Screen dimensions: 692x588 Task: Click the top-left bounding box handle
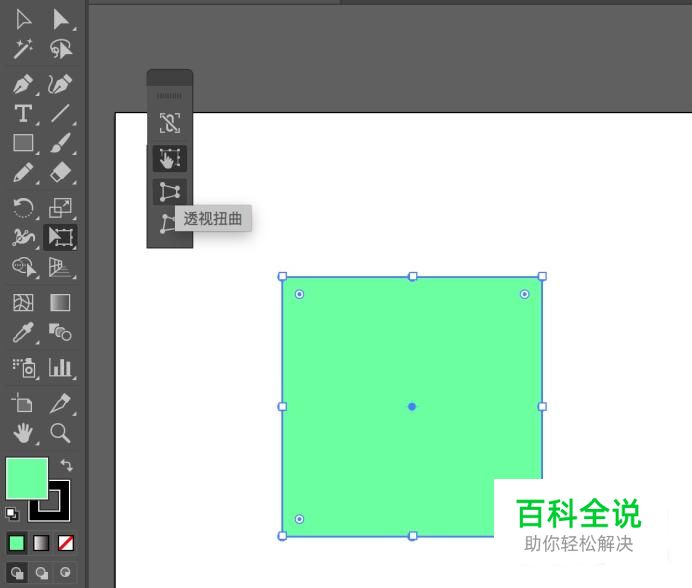(x=282, y=276)
